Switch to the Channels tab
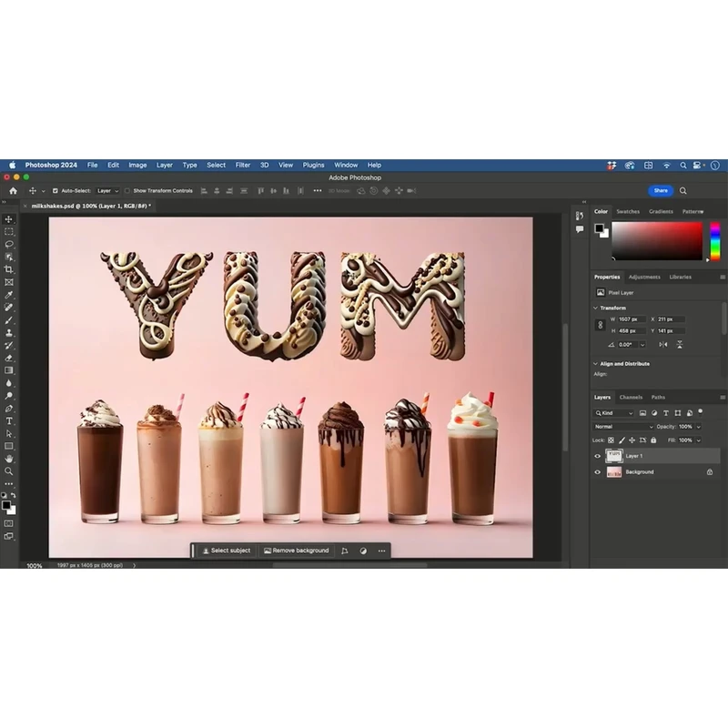Viewport: 728px width, 728px height. [x=630, y=398]
